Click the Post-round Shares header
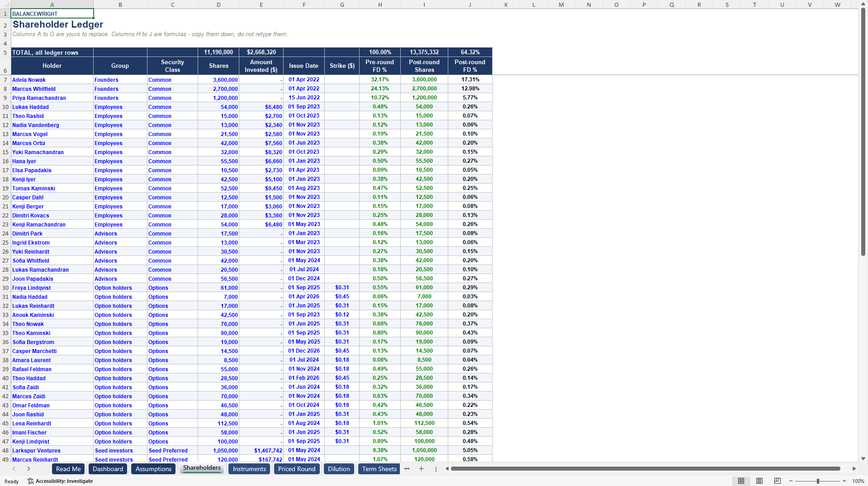 [424, 66]
